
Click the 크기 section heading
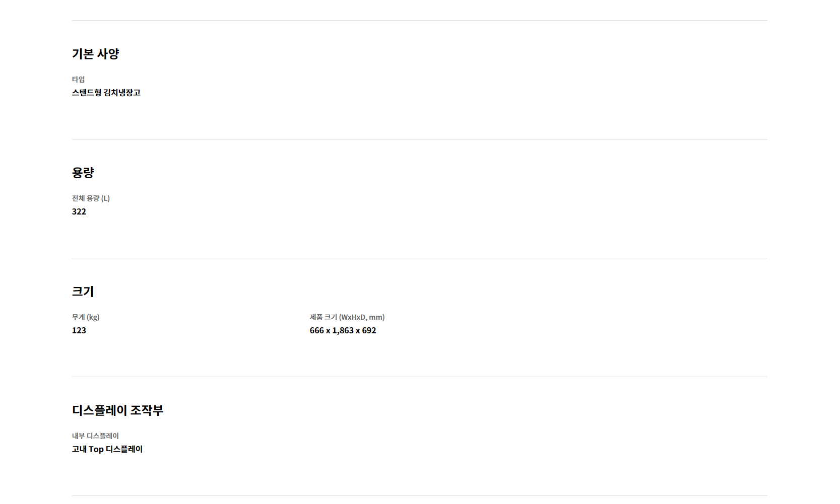[x=83, y=292]
